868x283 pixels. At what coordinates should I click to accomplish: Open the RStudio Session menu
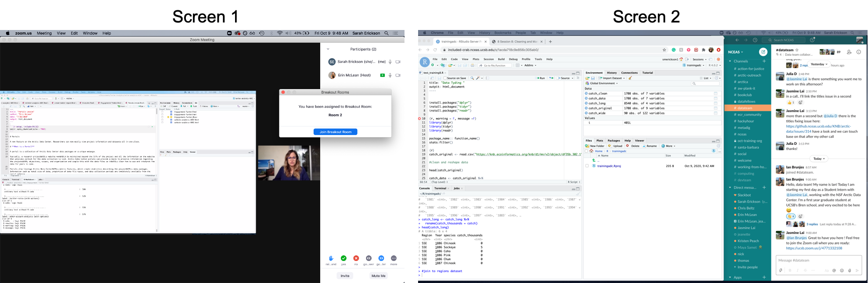[489, 60]
